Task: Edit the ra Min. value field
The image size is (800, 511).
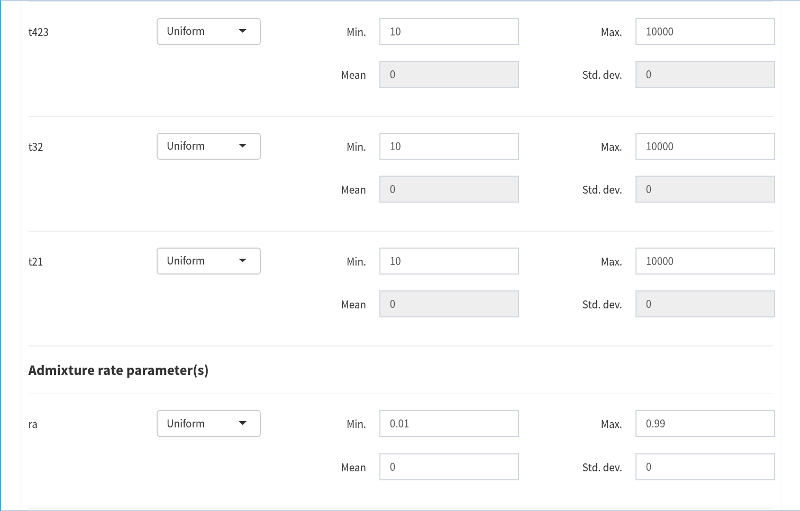Action: click(448, 424)
